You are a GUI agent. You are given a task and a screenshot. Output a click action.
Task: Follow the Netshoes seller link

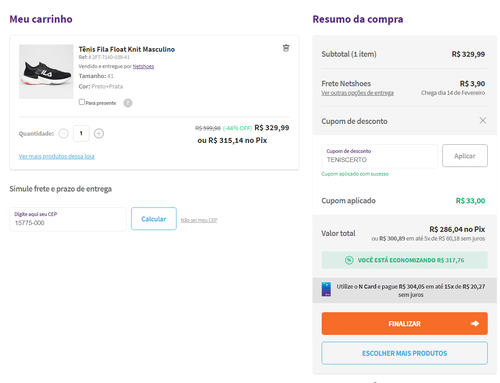pyautogui.click(x=143, y=66)
